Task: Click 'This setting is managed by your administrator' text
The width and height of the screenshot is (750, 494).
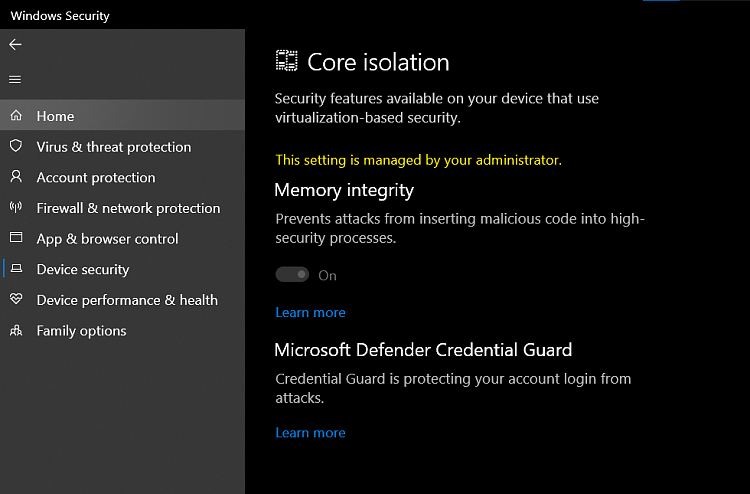Action: [419, 160]
